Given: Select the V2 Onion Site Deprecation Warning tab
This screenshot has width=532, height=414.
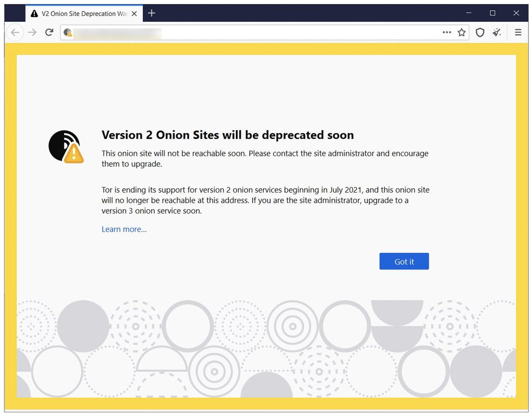Looking at the screenshot, I should point(83,13).
